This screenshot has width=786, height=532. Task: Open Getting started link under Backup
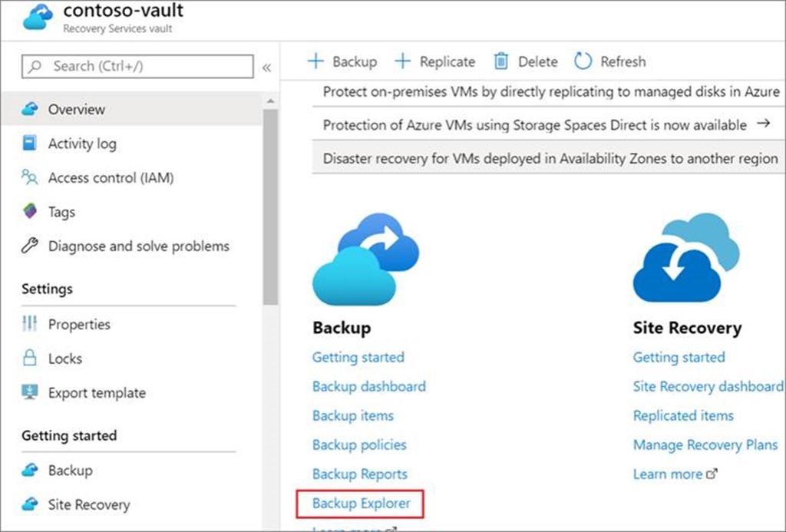click(x=358, y=357)
